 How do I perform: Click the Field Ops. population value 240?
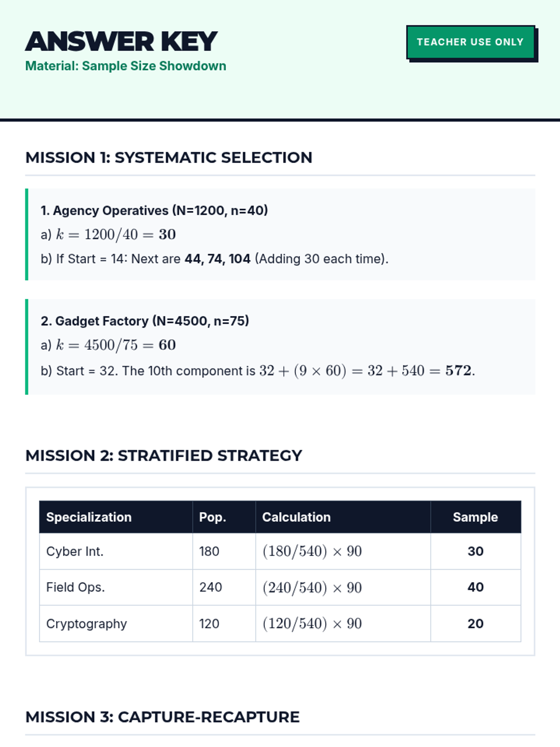click(x=210, y=587)
